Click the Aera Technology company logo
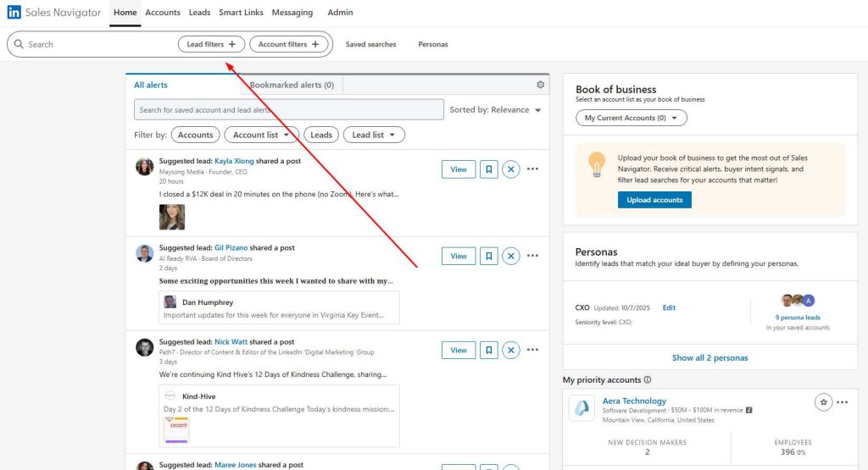 click(581, 409)
